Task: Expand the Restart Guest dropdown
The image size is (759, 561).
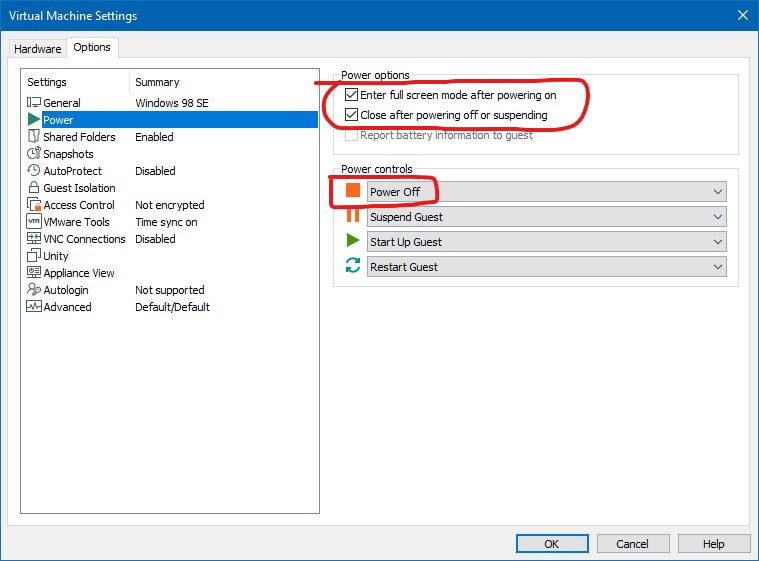Action: 546,267
